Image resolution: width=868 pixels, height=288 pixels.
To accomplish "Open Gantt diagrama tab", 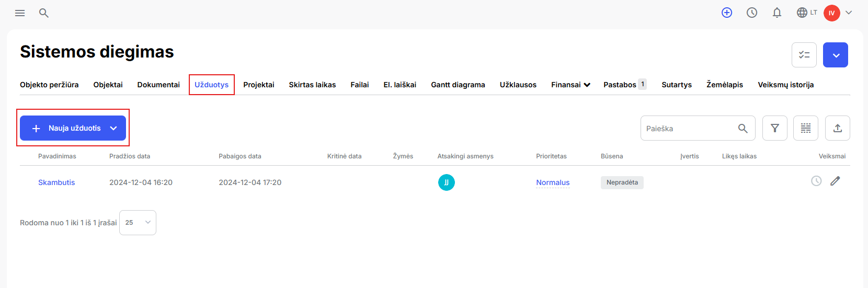I will (x=458, y=85).
